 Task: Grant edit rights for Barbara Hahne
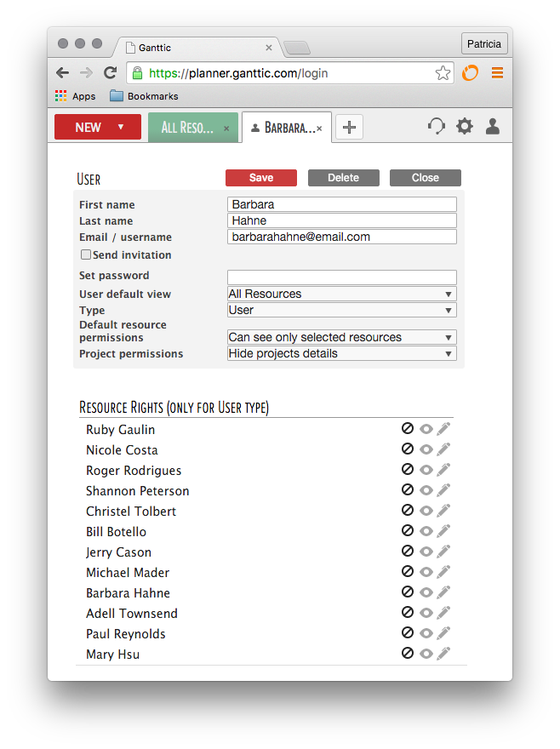(443, 592)
